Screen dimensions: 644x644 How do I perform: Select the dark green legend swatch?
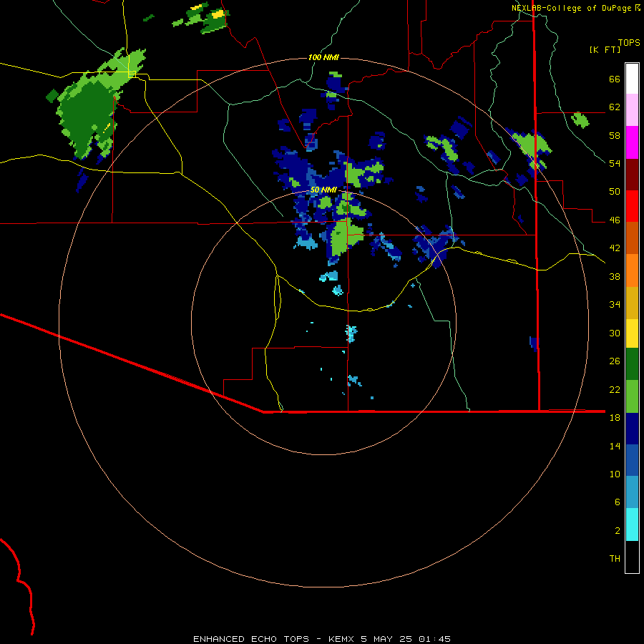tap(632, 364)
